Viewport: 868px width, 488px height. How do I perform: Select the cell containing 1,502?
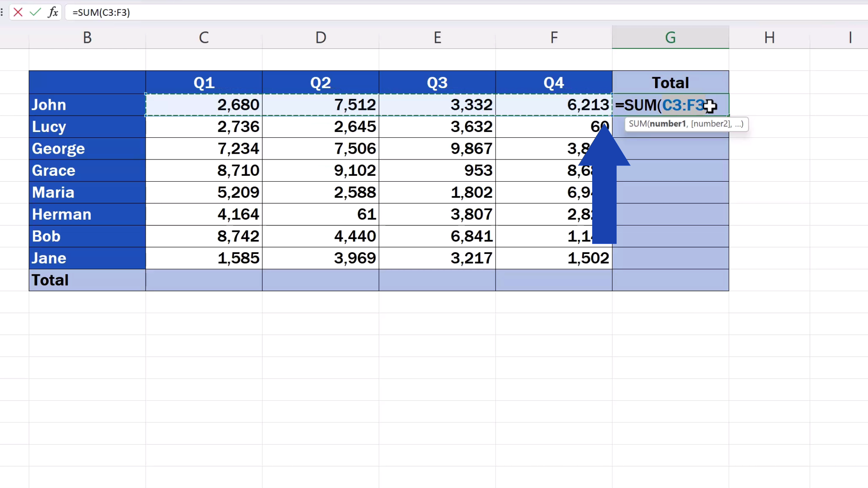pos(588,258)
